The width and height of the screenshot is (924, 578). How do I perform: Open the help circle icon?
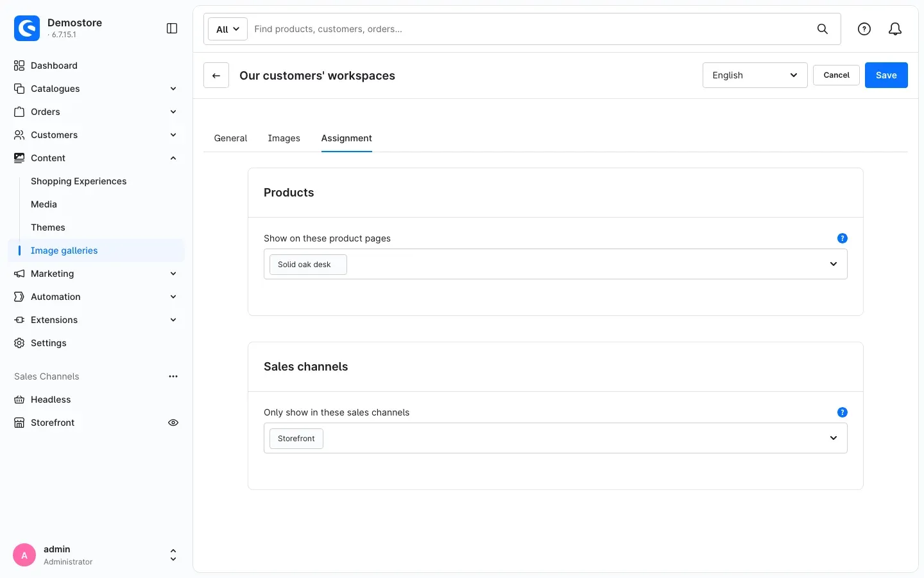[x=864, y=29]
